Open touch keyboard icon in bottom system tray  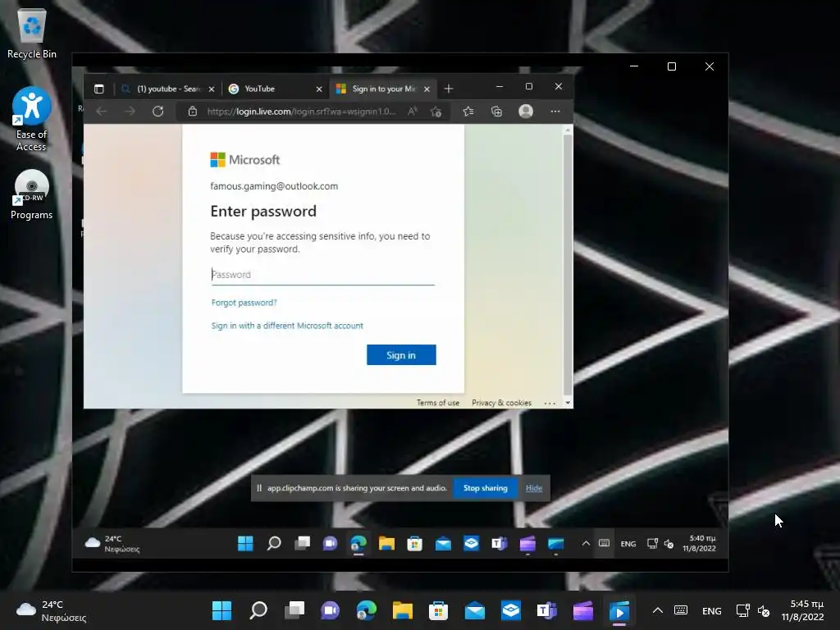click(x=681, y=610)
